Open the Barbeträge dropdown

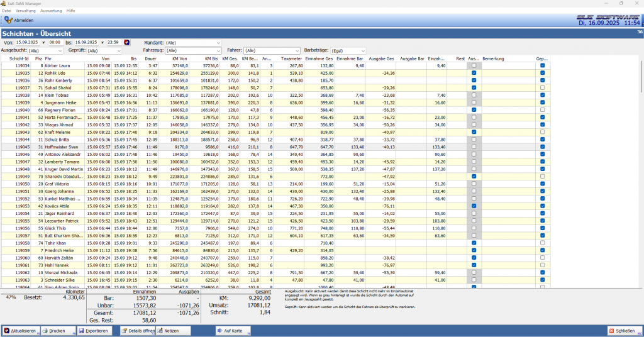363,50
